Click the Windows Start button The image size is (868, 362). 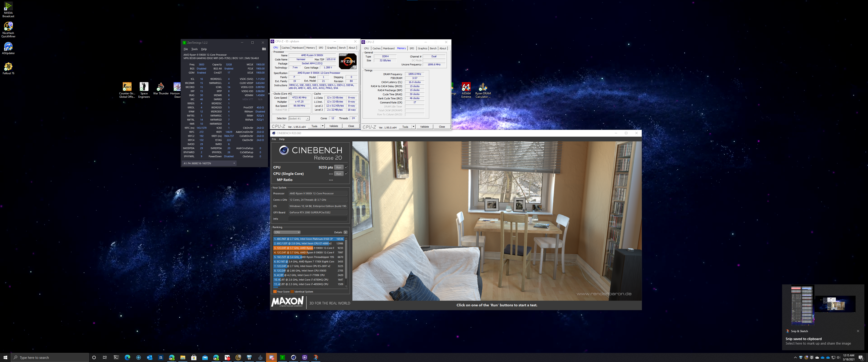(x=5, y=357)
